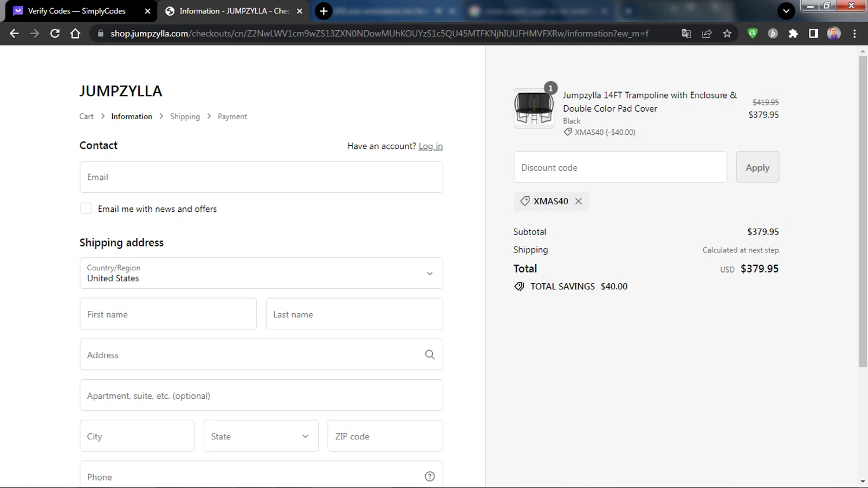Image resolution: width=868 pixels, height=488 pixels.
Task: Click the JUMPZYLLA store logo
Action: point(120,91)
